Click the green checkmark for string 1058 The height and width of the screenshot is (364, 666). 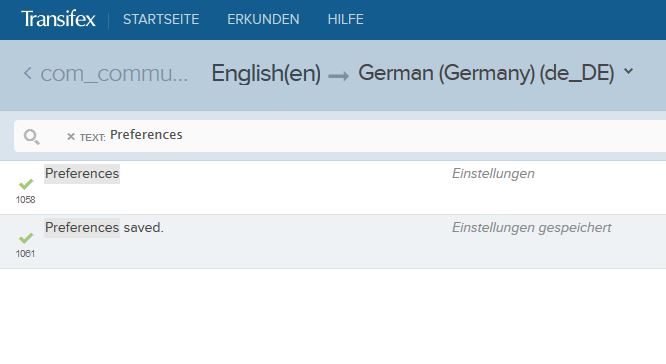26,184
